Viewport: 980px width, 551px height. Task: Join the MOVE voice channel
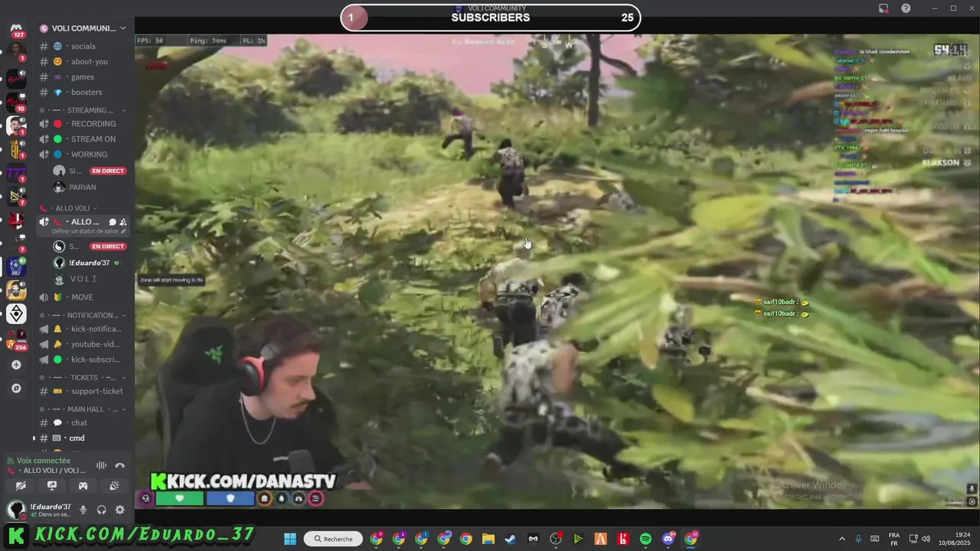(83, 298)
